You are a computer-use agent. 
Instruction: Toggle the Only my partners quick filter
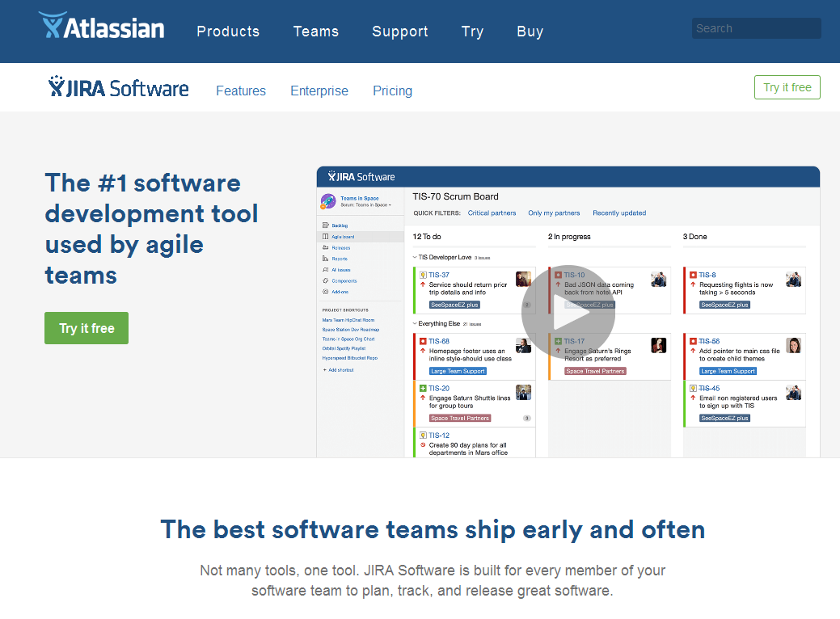[x=554, y=213]
